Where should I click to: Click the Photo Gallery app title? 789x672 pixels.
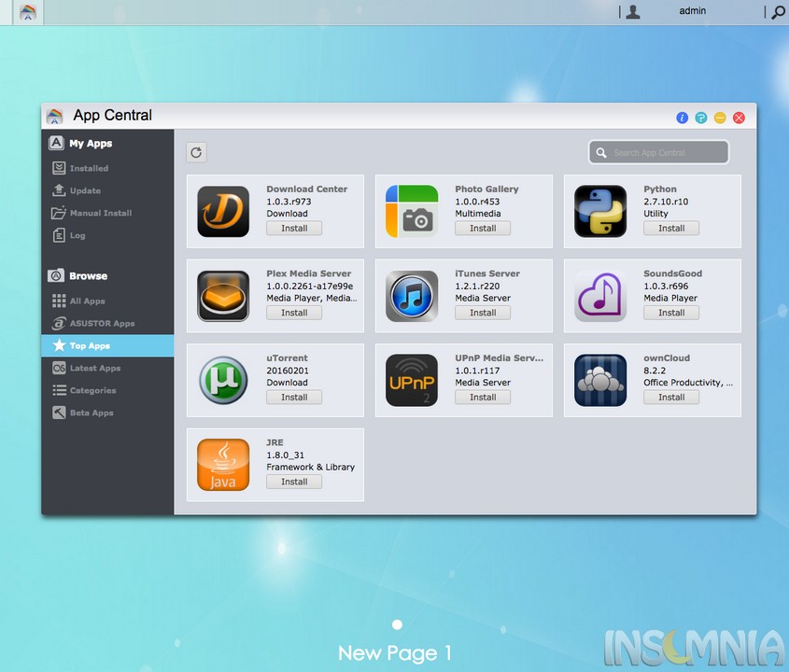[x=486, y=189]
